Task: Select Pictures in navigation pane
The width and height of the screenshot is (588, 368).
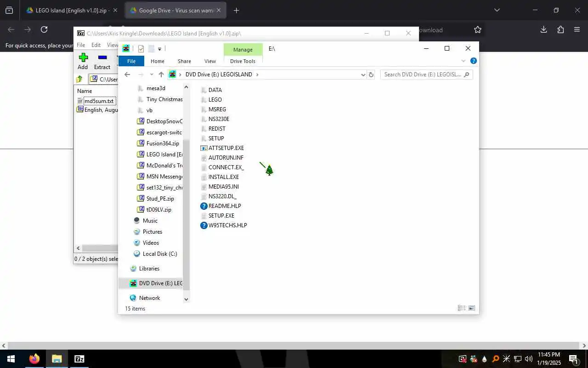Action: tap(152, 232)
